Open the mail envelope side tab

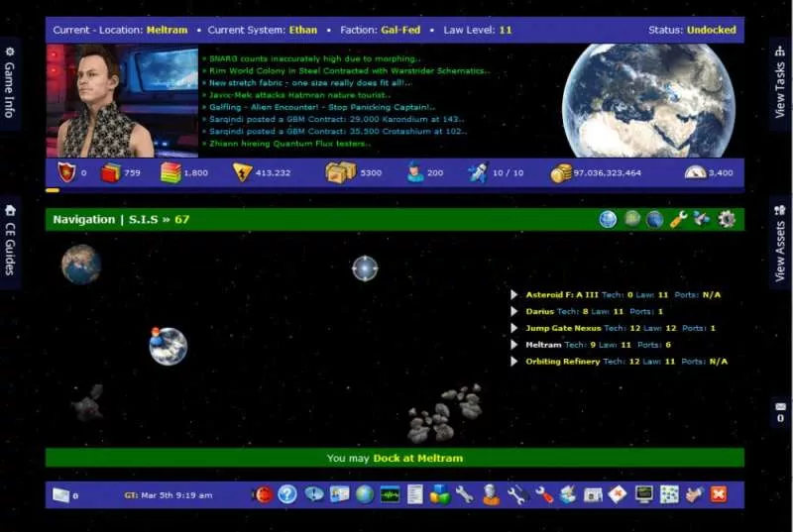780,412
